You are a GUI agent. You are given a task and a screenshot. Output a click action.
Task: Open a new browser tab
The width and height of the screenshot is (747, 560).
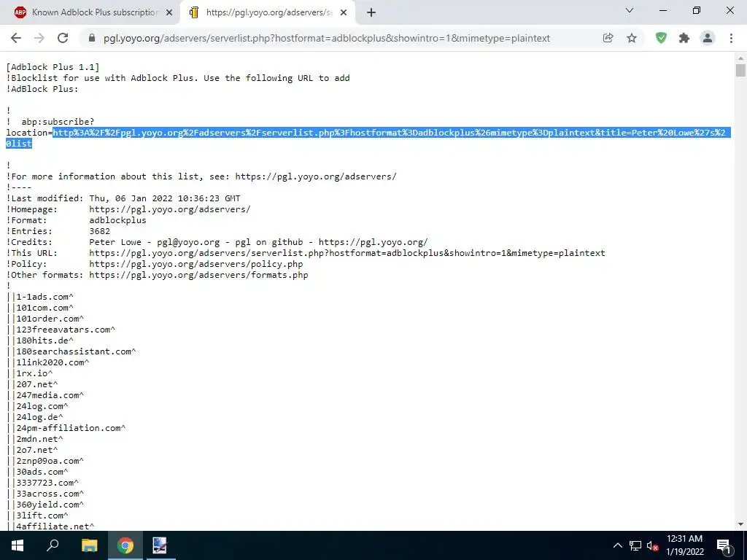[x=371, y=13]
